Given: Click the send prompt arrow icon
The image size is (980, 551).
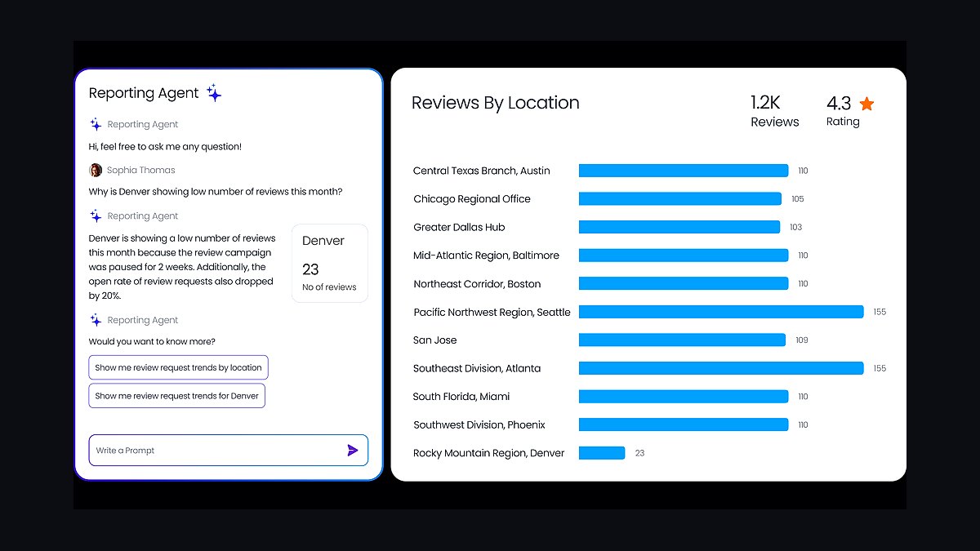Looking at the screenshot, I should [x=353, y=450].
